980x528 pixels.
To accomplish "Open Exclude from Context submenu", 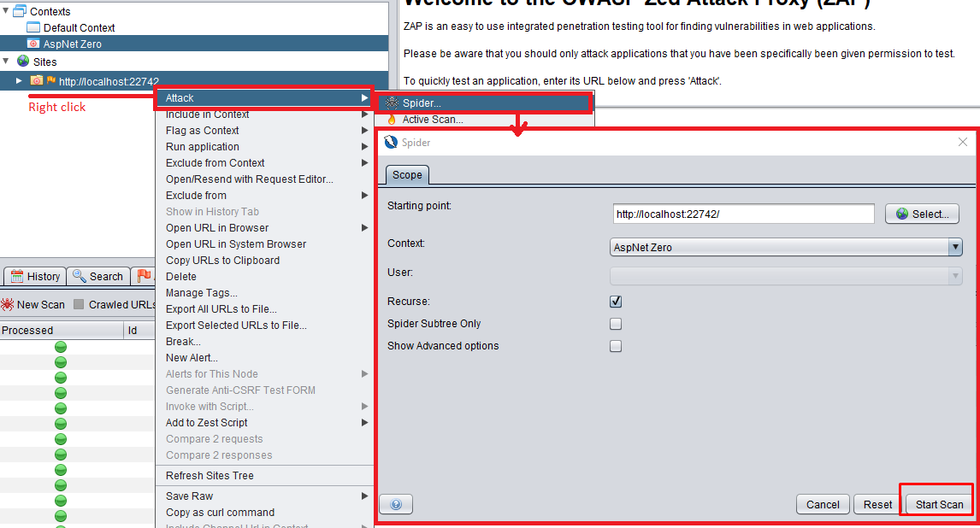I will coord(265,163).
